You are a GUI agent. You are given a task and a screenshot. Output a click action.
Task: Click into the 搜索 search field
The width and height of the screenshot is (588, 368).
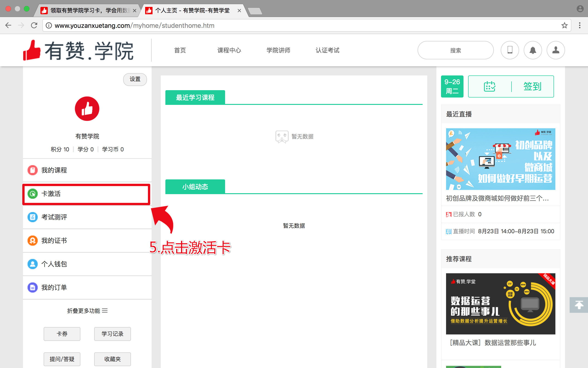tap(455, 50)
